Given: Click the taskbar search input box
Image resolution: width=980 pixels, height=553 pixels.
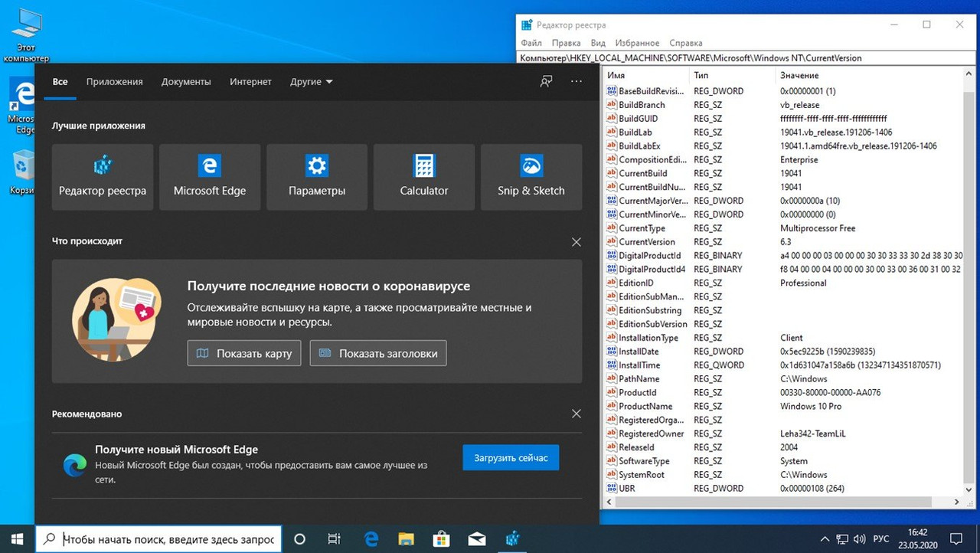Looking at the screenshot, I should [159, 539].
